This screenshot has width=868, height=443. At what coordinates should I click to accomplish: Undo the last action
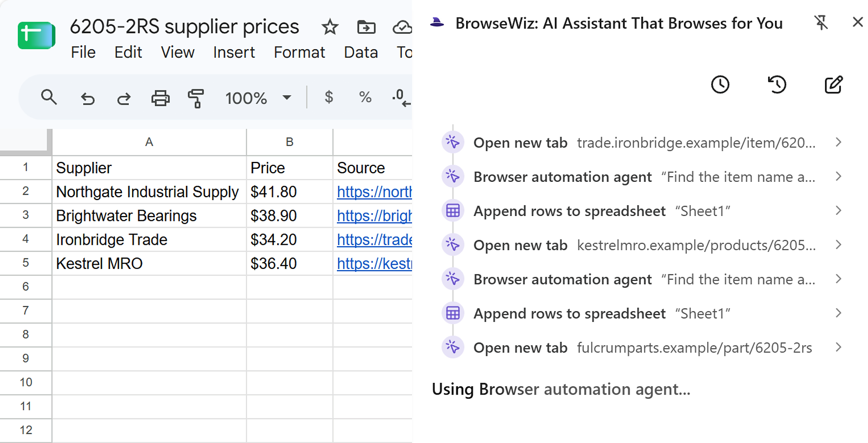87,98
